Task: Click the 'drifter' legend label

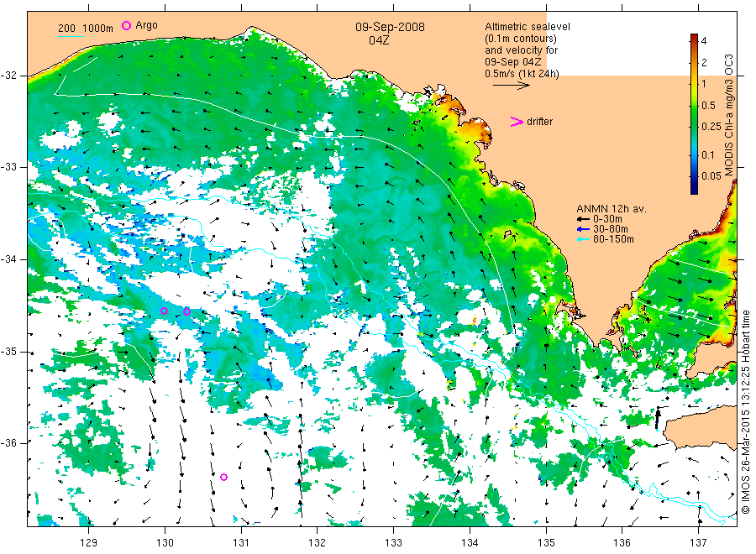Action: [x=539, y=122]
